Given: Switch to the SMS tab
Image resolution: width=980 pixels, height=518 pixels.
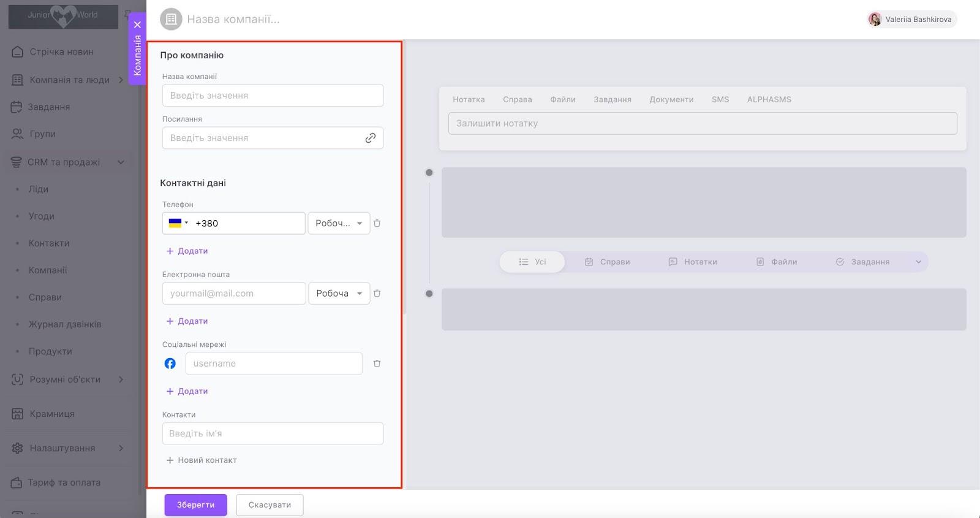Looking at the screenshot, I should coord(720,99).
